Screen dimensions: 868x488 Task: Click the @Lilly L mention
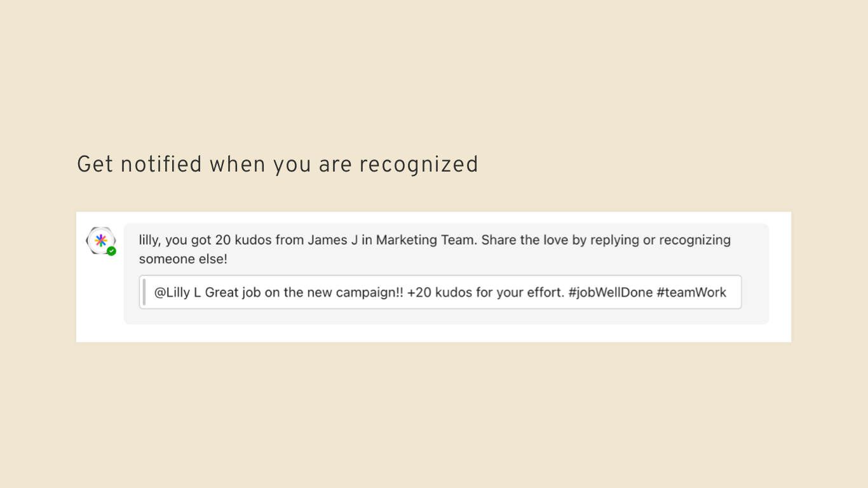[178, 293]
